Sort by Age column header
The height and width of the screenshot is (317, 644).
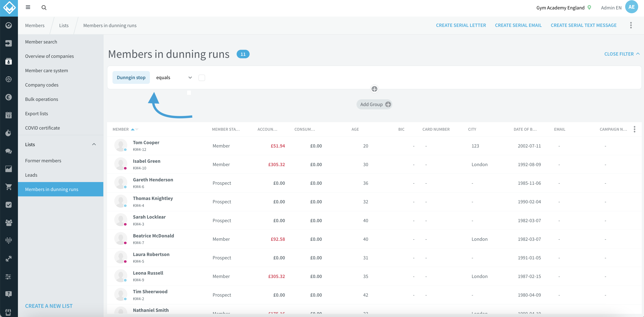(x=355, y=129)
